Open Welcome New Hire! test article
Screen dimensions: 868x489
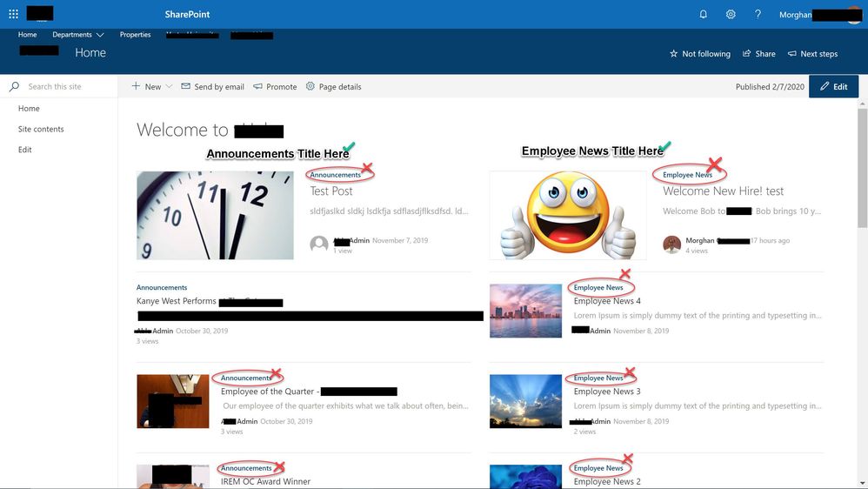(x=723, y=191)
